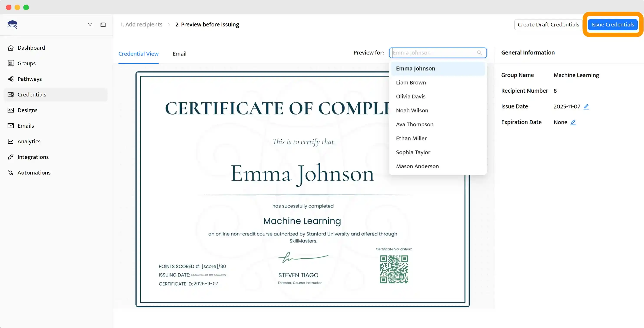Go back to Add recipients step

tap(141, 24)
